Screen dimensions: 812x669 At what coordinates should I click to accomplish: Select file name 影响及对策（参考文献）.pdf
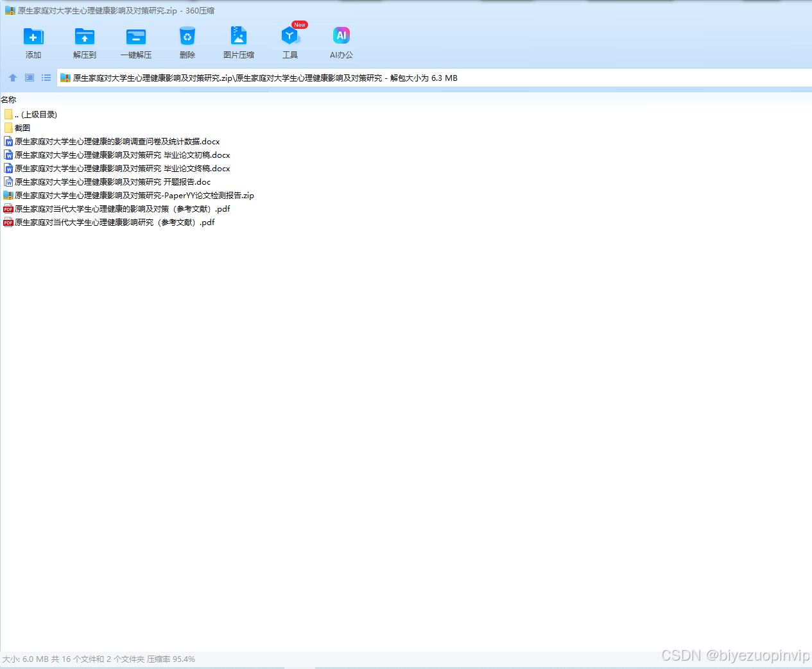coord(123,208)
